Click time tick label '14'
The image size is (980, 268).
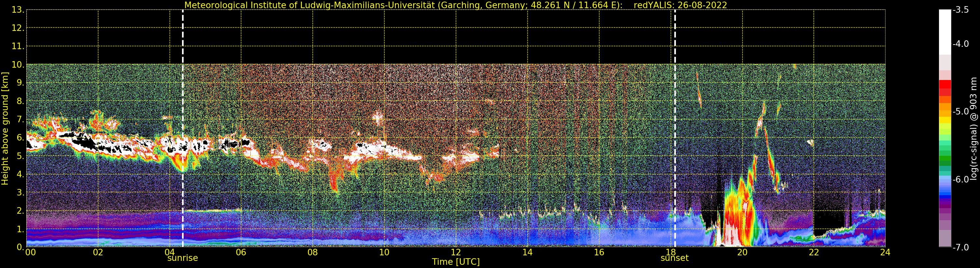point(527,252)
